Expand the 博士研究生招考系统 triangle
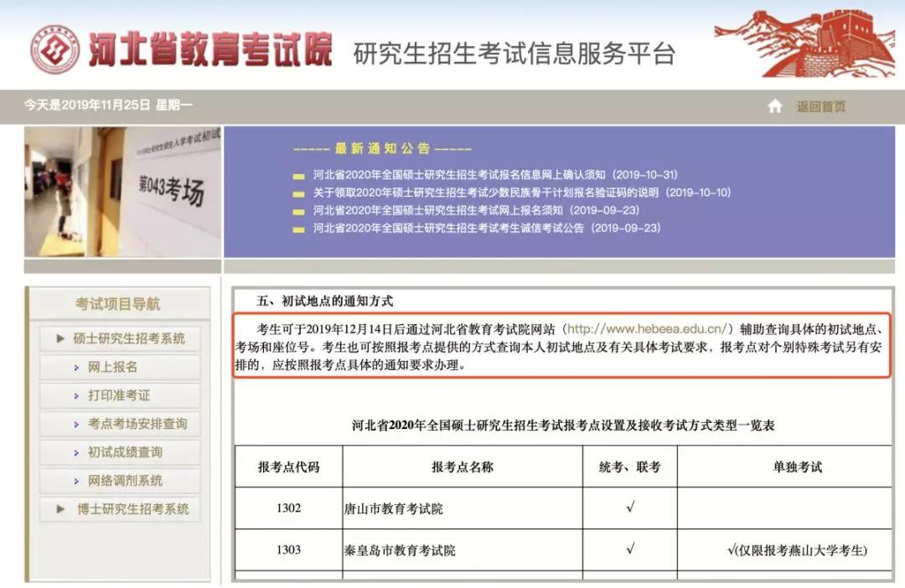This screenshot has height=588, width=905. [x=60, y=509]
